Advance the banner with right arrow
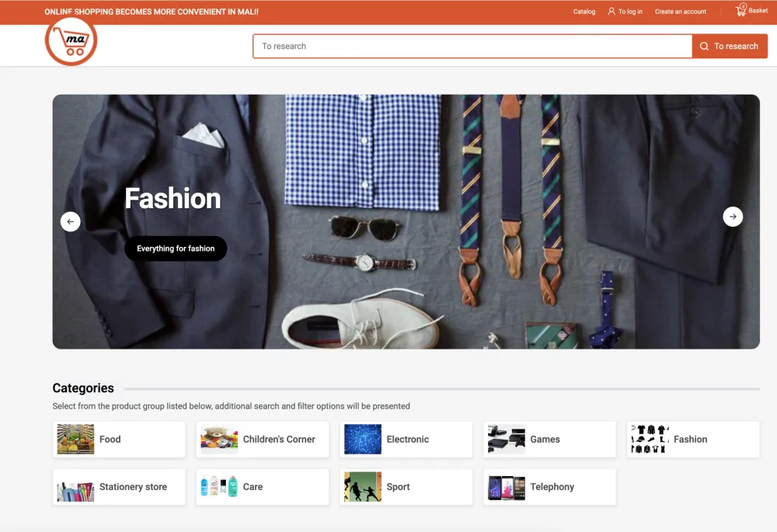 733,217
